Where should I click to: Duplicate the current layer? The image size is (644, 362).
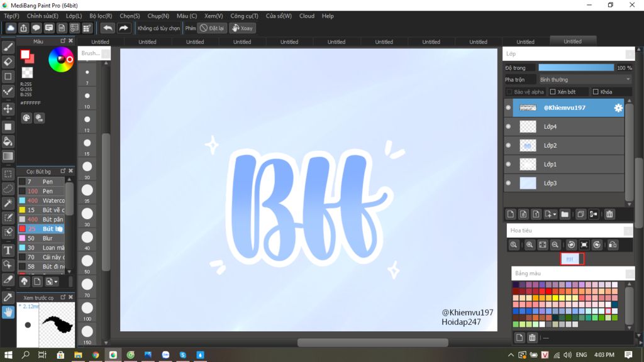[580, 214]
